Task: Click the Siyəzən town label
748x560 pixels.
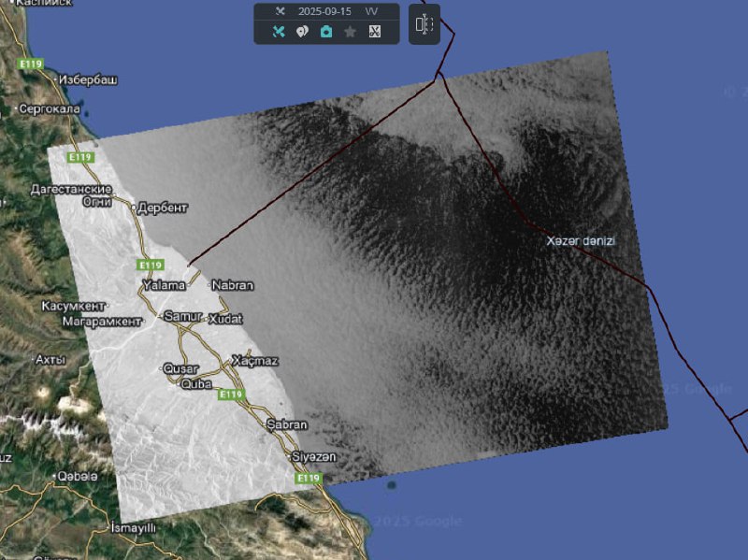Action: click(x=313, y=456)
